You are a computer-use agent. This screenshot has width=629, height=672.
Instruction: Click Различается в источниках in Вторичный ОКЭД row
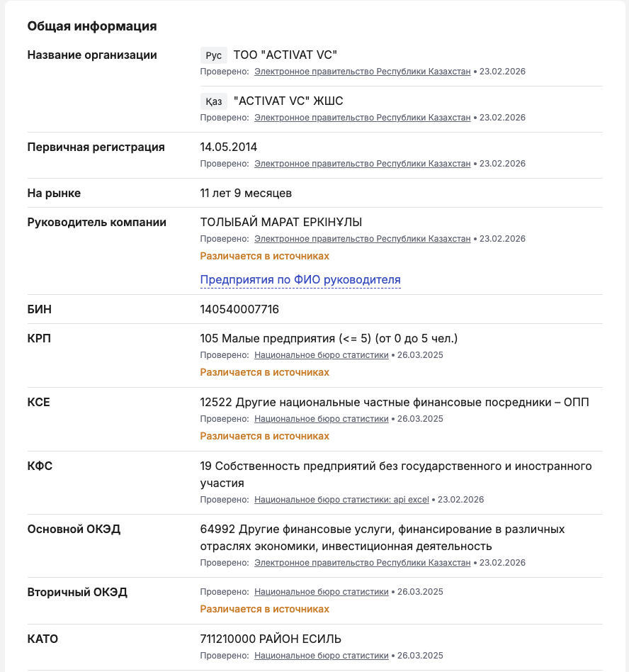pyautogui.click(x=264, y=609)
